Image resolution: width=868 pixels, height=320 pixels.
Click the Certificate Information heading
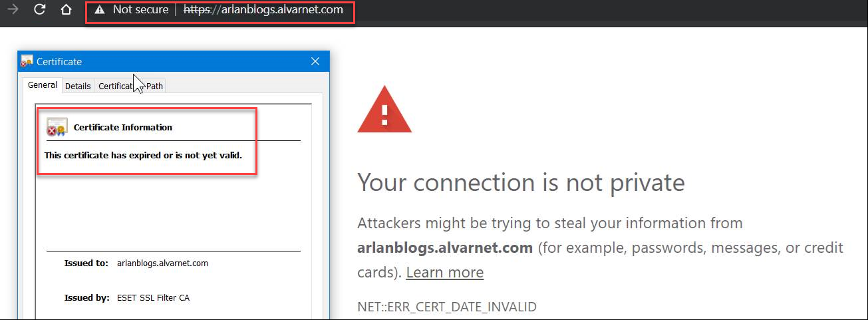(x=123, y=127)
